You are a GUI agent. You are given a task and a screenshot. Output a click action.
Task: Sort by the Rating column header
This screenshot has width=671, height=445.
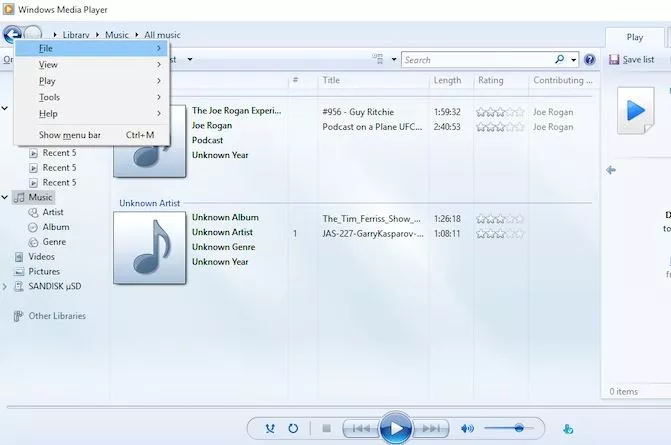click(x=490, y=80)
